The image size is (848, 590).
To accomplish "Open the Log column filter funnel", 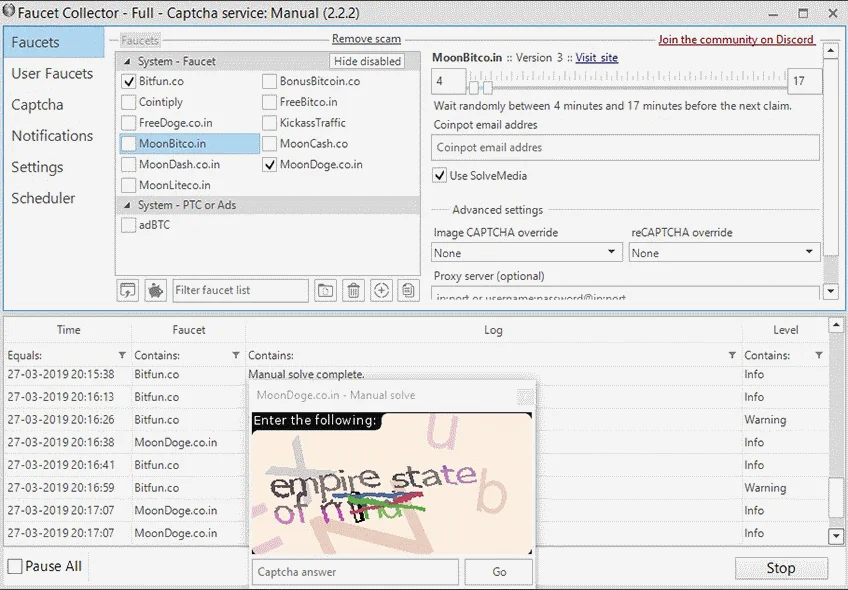I will pyautogui.click(x=732, y=355).
